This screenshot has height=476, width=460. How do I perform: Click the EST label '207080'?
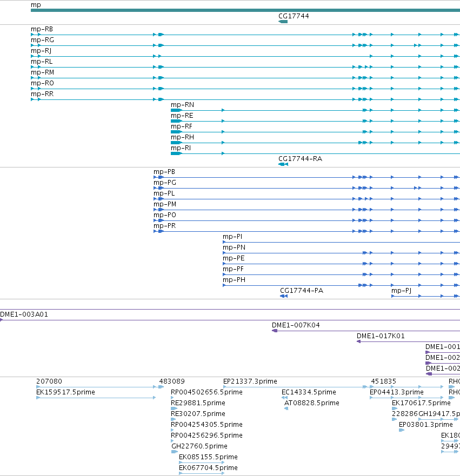coord(49,381)
